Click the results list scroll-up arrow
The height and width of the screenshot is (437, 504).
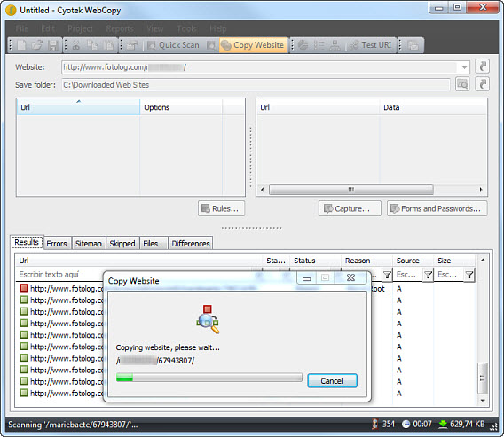pos(483,260)
